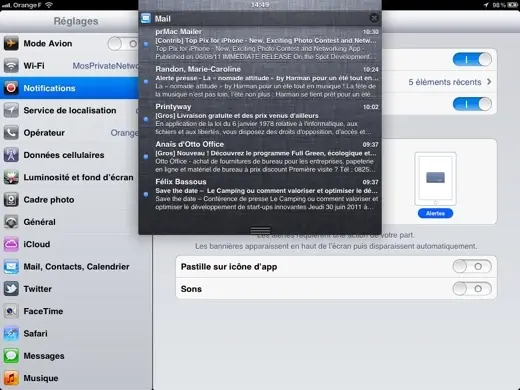
Task: Tap the Cadre photo icon
Action: 11,200
